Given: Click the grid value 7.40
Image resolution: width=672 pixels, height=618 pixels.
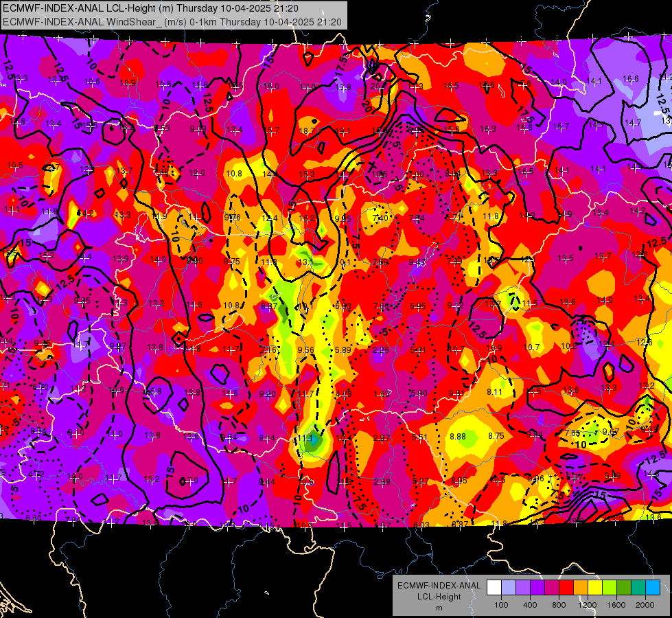Looking at the screenshot, I should coord(380,219).
